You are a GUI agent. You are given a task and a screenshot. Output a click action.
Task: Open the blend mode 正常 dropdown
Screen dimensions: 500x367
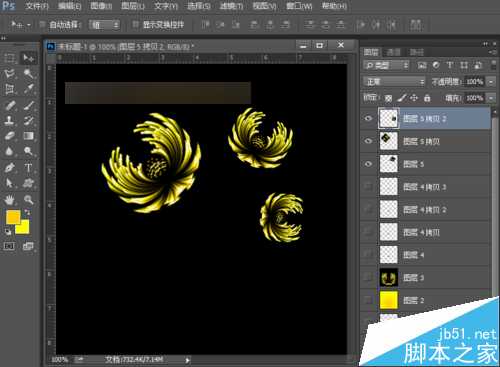(394, 82)
